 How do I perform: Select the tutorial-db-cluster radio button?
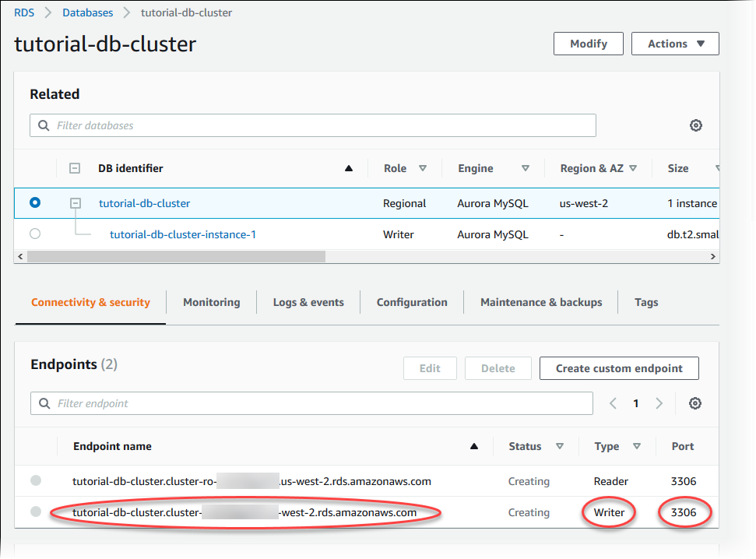pyautogui.click(x=35, y=202)
